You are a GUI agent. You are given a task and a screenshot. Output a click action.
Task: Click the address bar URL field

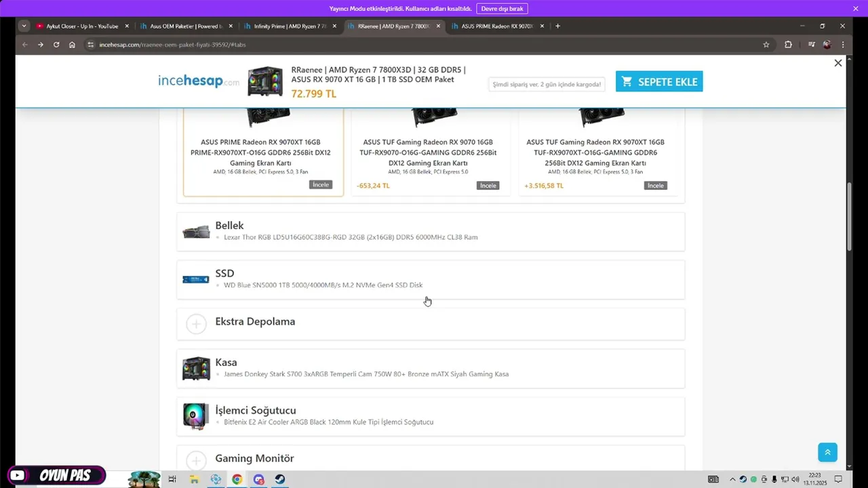pos(427,45)
